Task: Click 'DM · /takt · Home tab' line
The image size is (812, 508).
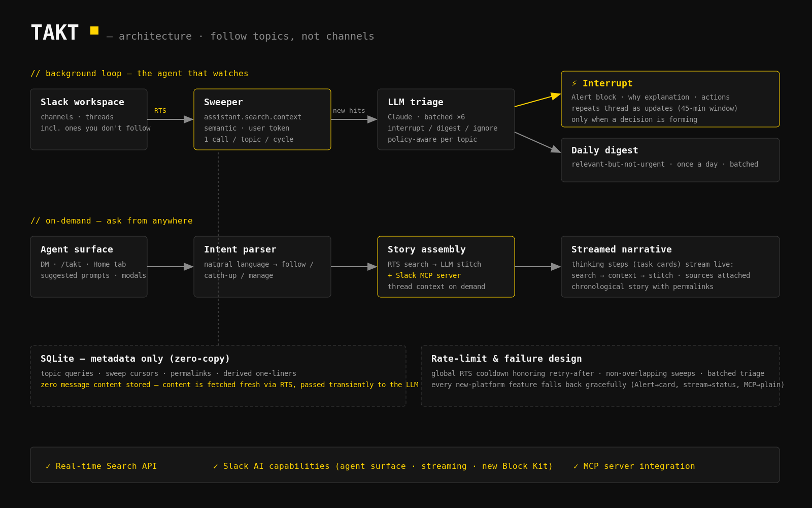Action: tap(83, 264)
